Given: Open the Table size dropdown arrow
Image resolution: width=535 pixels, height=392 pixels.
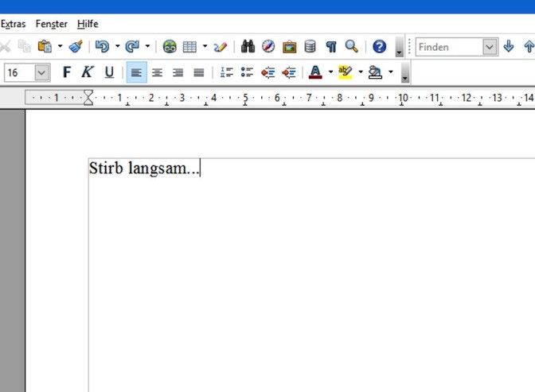Looking at the screenshot, I should point(205,46).
